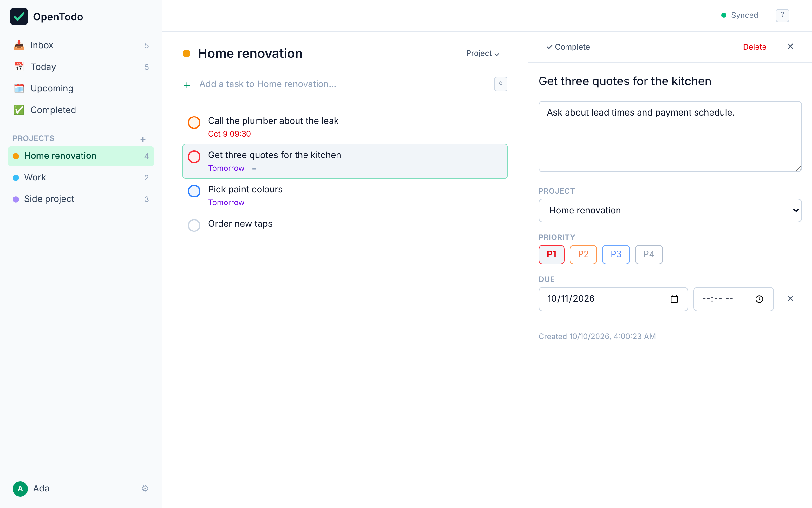The width and height of the screenshot is (812, 508).
Task: Edit the notes about lead times
Action: [670, 137]
